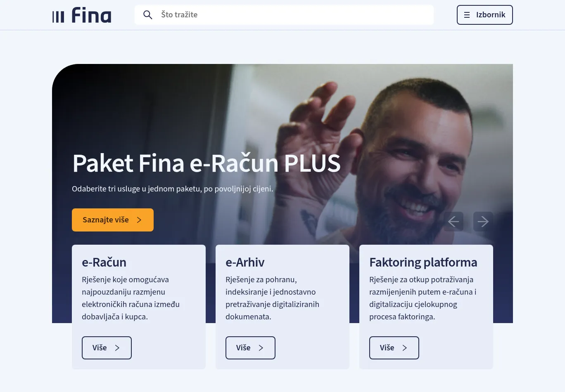Go to previous slide with left arrow

click(453, 222)
